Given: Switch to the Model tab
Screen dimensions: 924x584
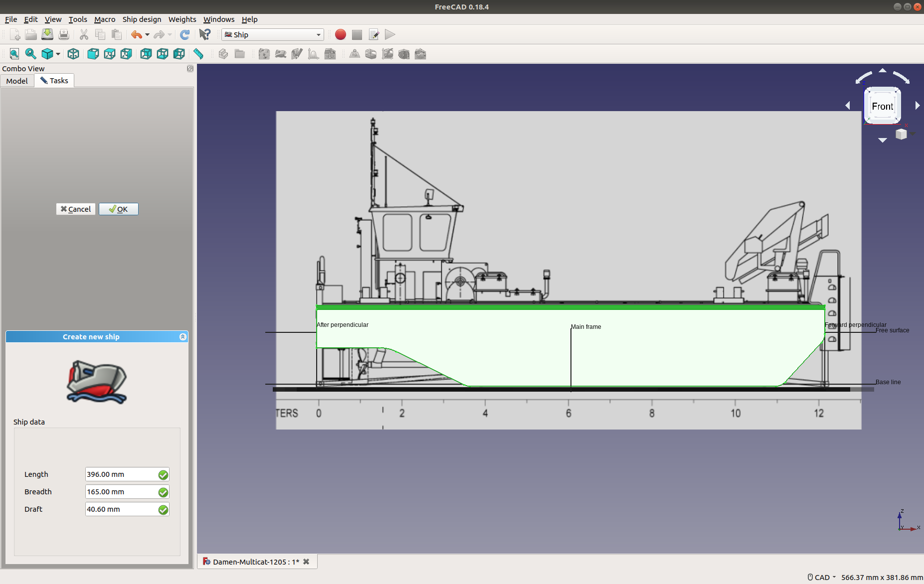Looking at the screenshot, I should point(17,81).
